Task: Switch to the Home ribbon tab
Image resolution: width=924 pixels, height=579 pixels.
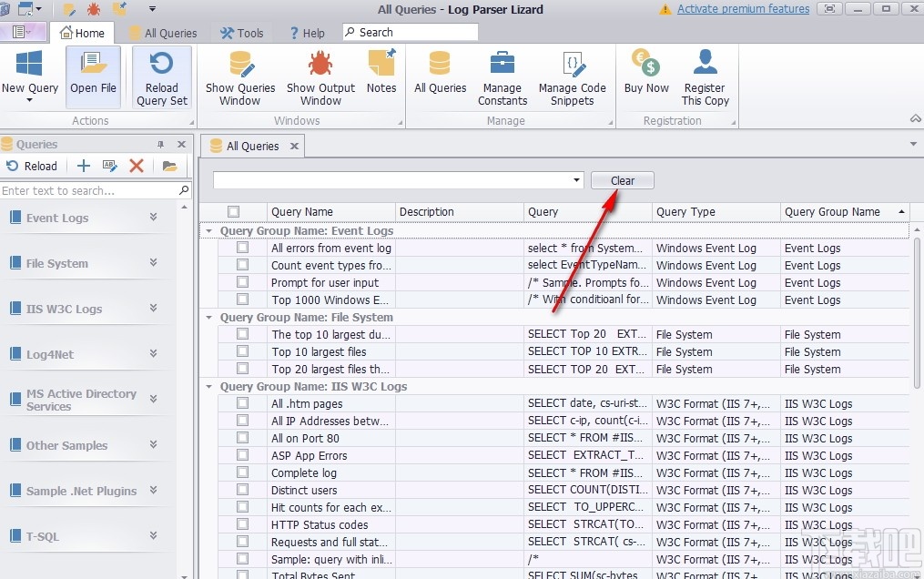Action: pos(82,33)
